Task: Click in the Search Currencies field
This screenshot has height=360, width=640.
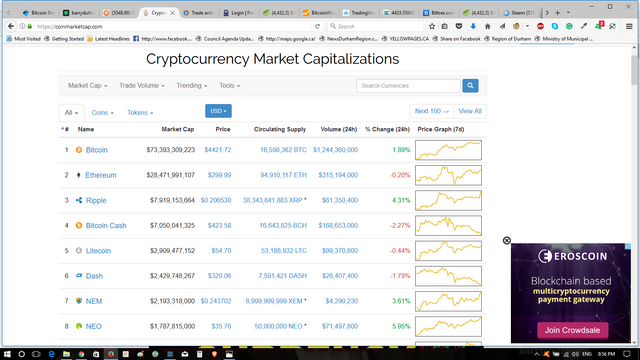Action: 408,86
